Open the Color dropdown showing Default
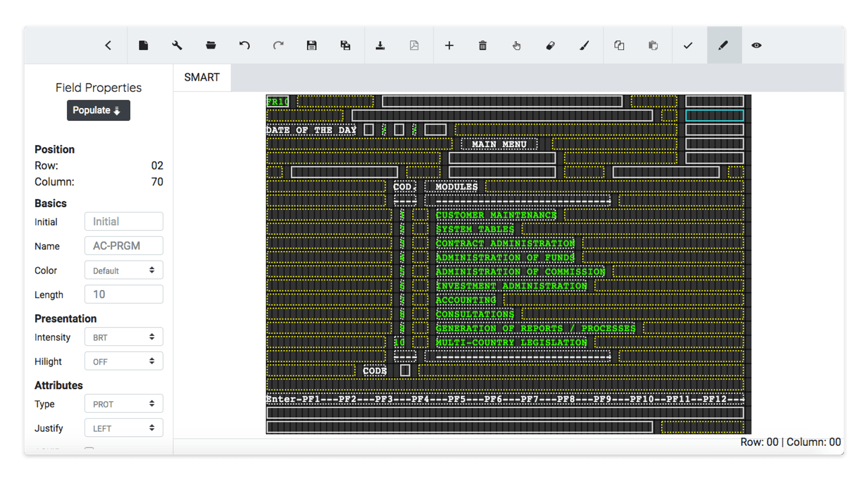 [x=124, y=270]
